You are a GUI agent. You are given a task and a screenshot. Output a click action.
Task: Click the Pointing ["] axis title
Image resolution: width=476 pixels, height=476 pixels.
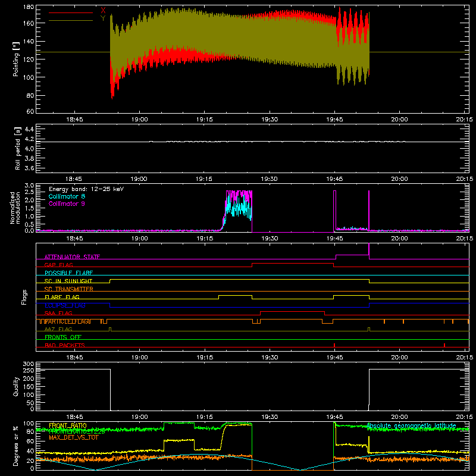[16, 59]
